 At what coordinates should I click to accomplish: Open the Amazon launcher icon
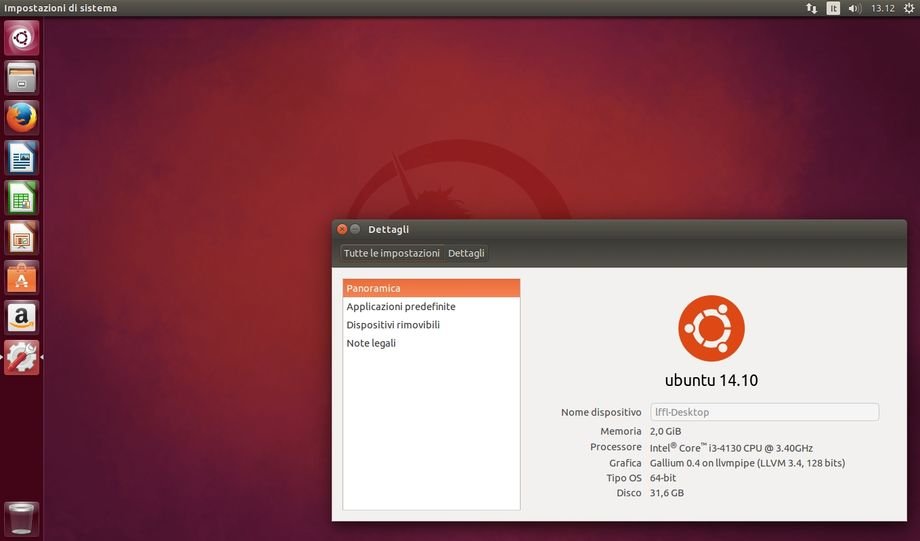(22, 317)
